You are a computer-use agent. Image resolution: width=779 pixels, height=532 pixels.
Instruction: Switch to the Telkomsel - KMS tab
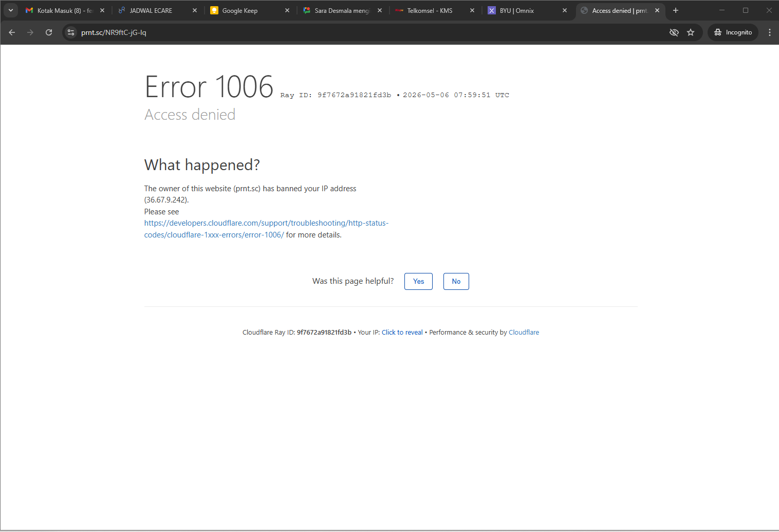point(435,10)
